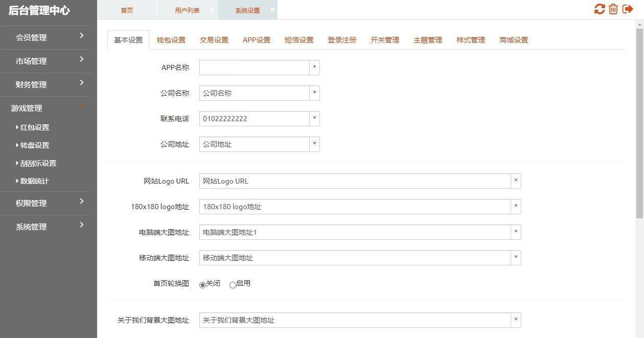Viewport: 644px width, 338px height.
Task: Open 红包设置 in the sidebar
Action: pyautogui.click(x=35, y=127)
